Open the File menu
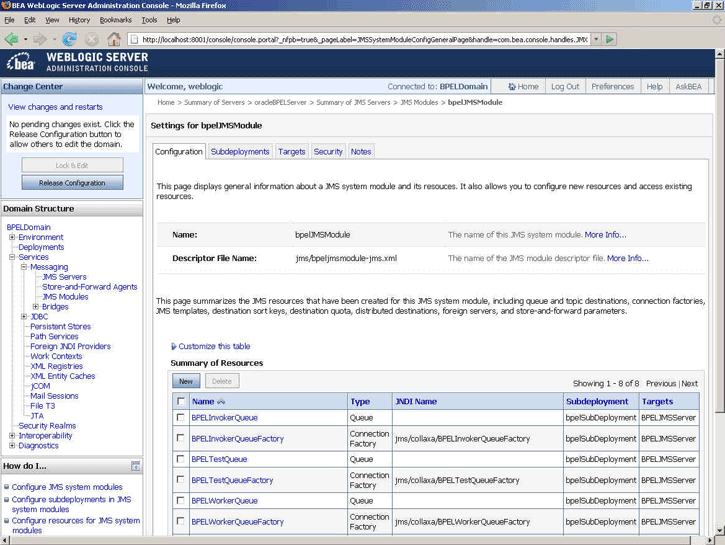The image size is (725, 545). pyautogui.click(x=9, y=20)
